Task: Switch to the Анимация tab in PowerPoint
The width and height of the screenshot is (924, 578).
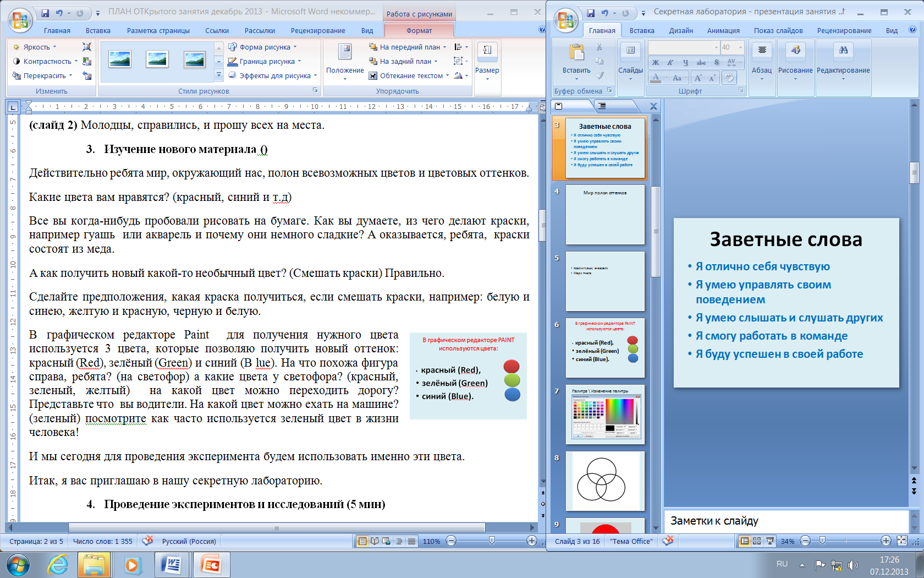Action: pyautogui.click(x=723, y=31)
